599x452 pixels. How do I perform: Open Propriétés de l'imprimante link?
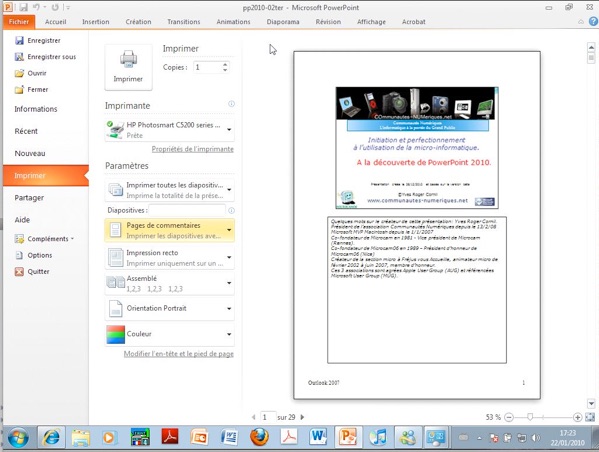[193, 149]
